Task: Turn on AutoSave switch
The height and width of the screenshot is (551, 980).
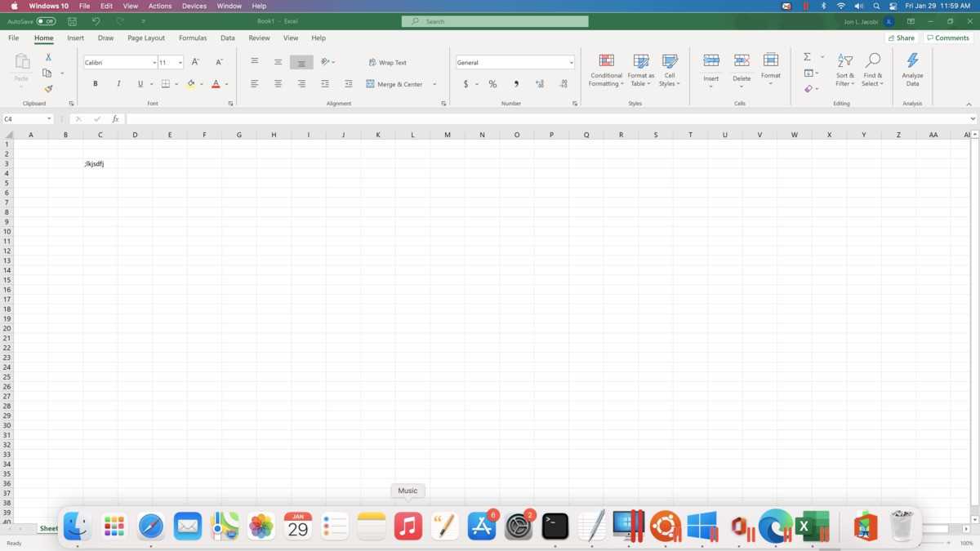Action: click(x=46, y=21)
